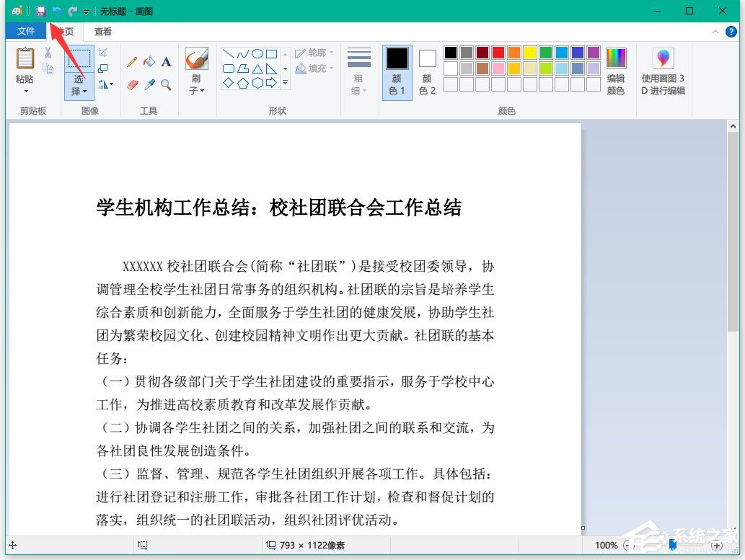Switch to the 查看 tab
This screenshot has height=560, width=745.
[102, 31]
